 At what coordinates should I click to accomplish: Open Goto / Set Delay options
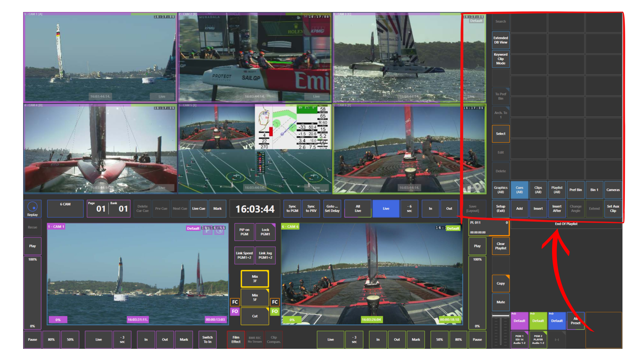click(332, 209)
